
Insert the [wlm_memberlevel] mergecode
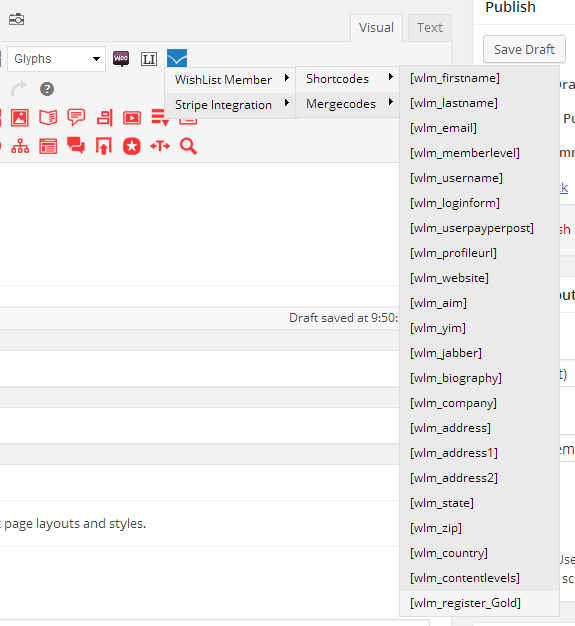tap(479, 153)
